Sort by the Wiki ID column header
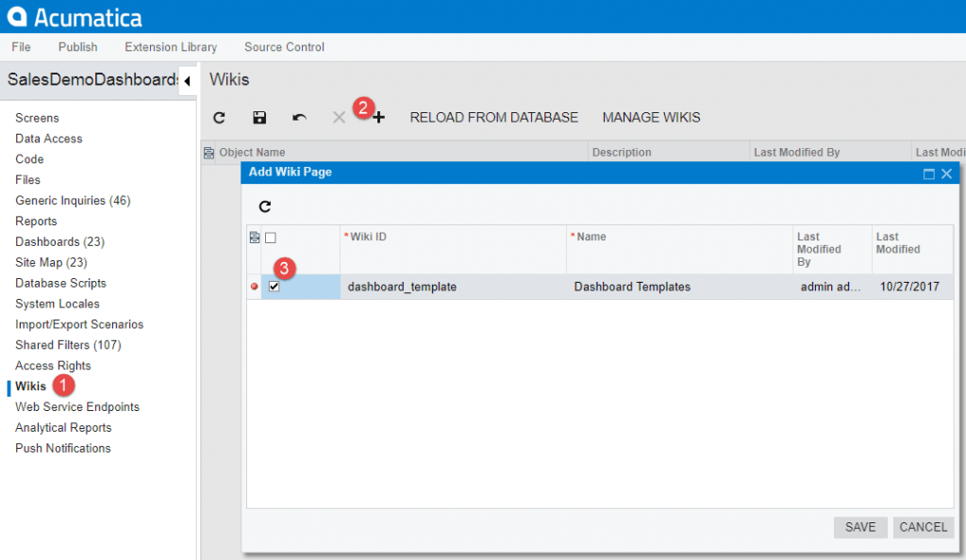The image size is (966, 560). click(368, 237)
